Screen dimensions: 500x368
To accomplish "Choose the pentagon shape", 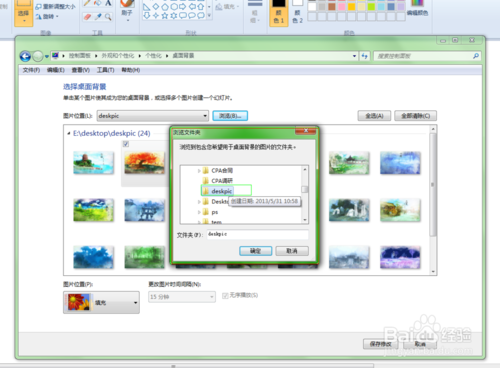I will tap(165, 7).
